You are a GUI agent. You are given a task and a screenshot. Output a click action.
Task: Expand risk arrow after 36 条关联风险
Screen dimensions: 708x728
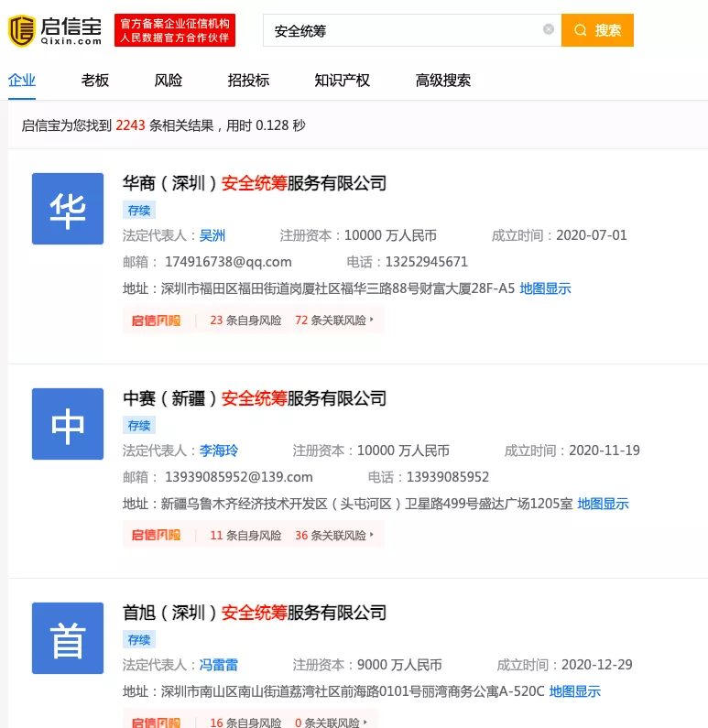372,535
